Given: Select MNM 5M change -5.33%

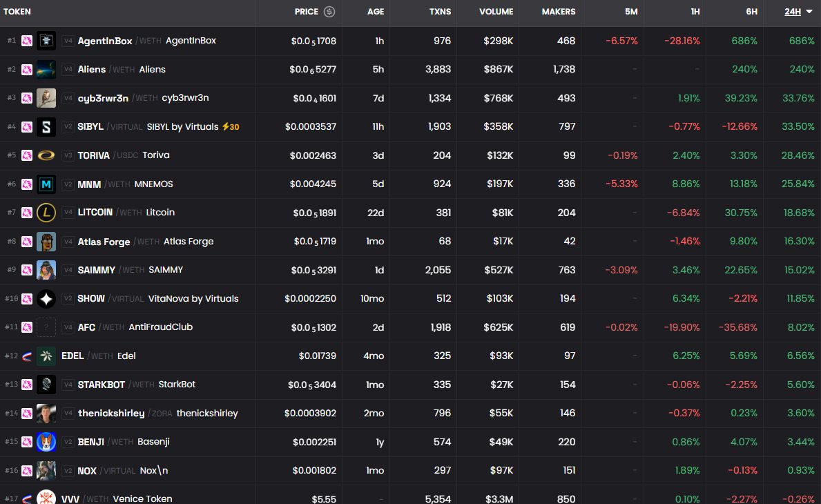Looking at the screenshot, I should [621, 184].
